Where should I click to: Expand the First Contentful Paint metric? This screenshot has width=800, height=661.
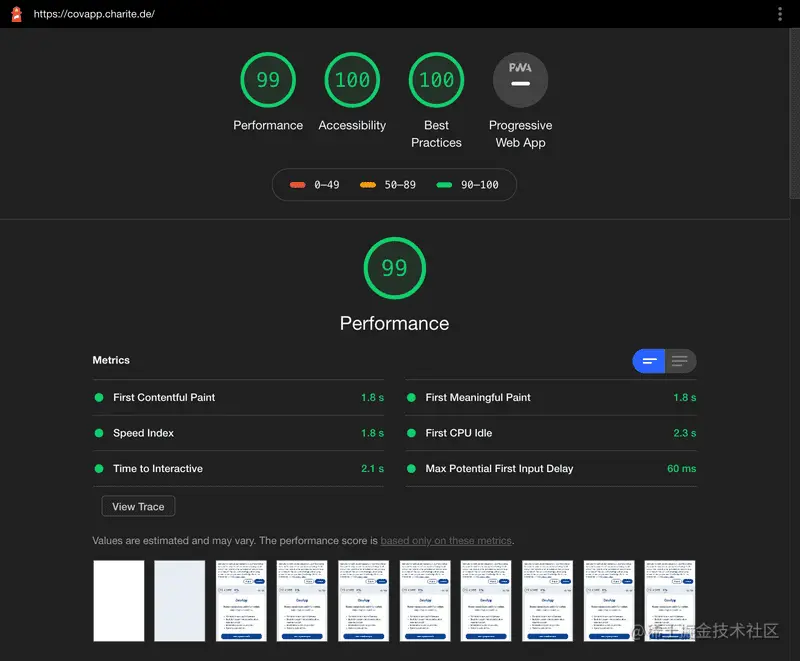click(x=238, y=397)
